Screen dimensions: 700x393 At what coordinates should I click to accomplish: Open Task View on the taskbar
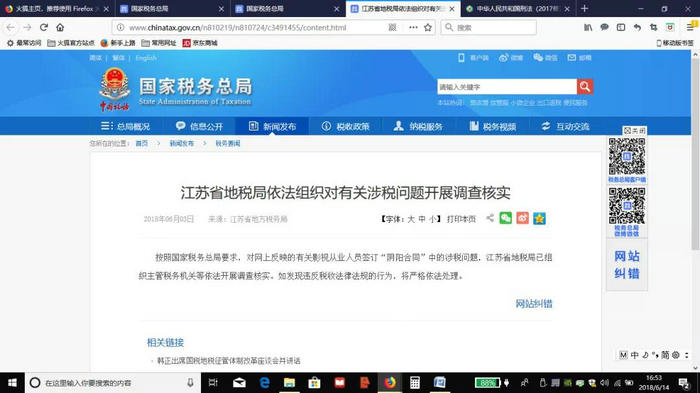(213, 383)
